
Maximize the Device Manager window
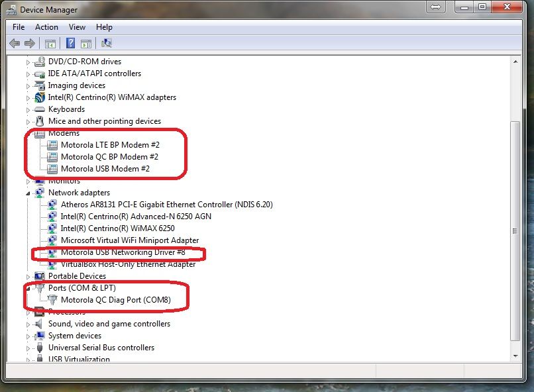tap(482, 7)
